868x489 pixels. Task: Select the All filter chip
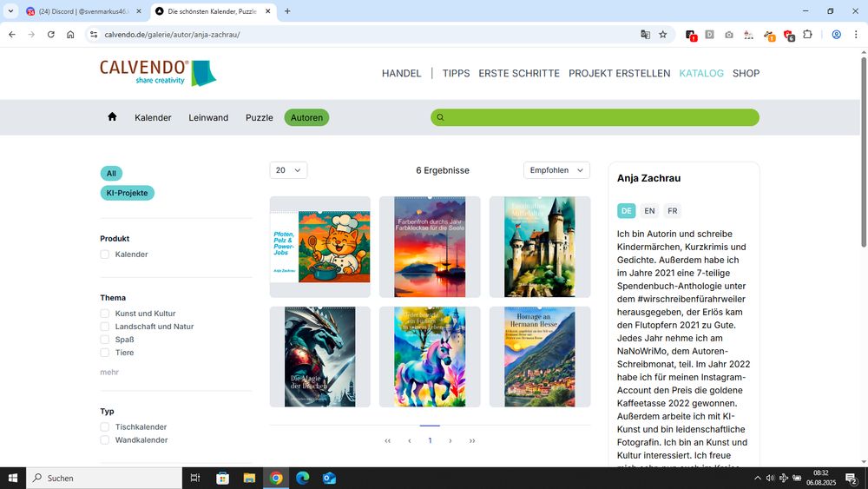111,174
